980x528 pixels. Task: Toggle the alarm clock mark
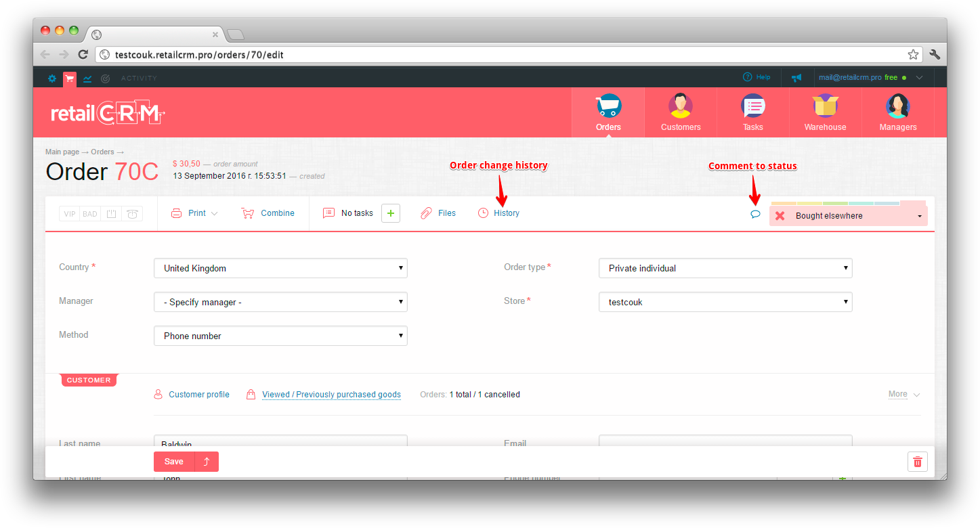click(x=132, y=214)
